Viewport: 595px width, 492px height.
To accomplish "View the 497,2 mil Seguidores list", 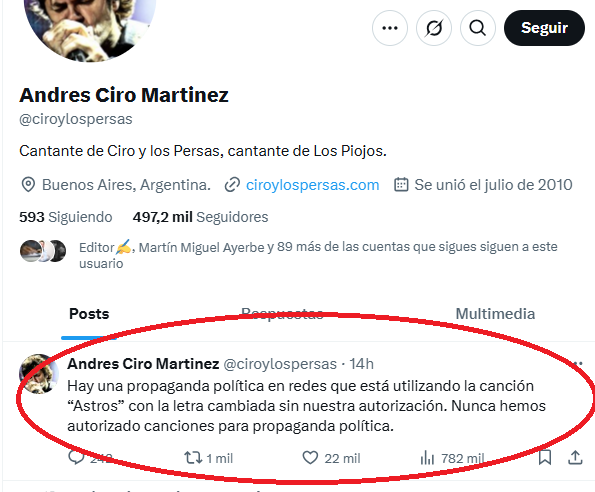I will click(200, 217).
